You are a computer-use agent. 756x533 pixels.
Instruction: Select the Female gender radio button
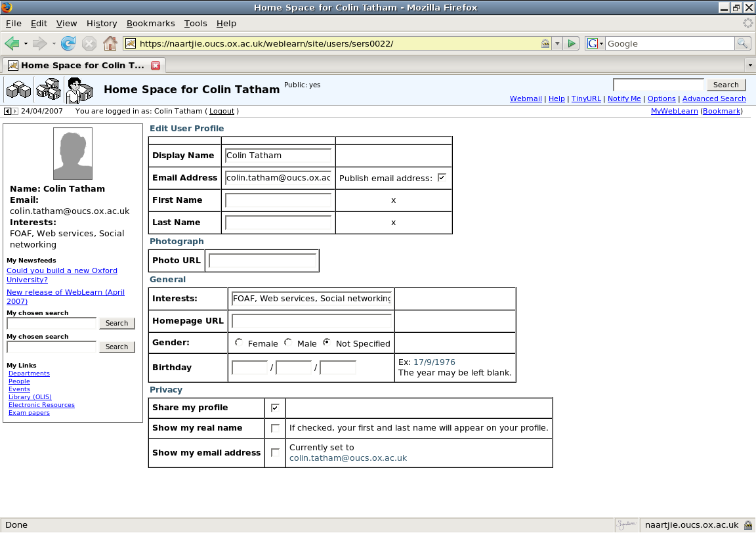pyautogui.click(x=239, y=343)
